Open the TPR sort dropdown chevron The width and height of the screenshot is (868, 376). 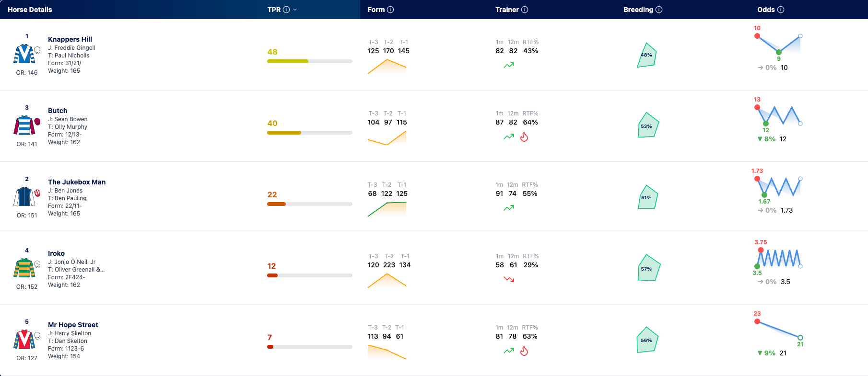coord(295,10)
